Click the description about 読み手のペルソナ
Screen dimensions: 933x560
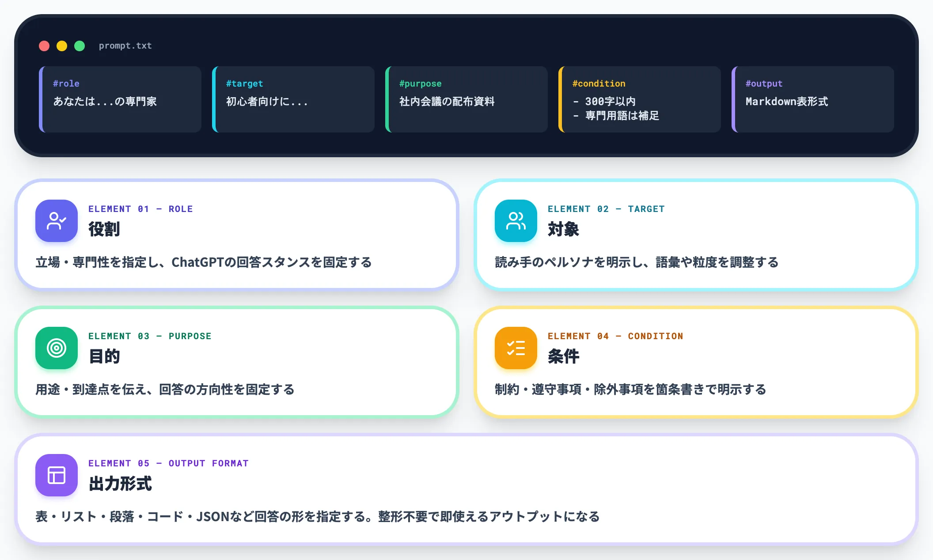637,262
